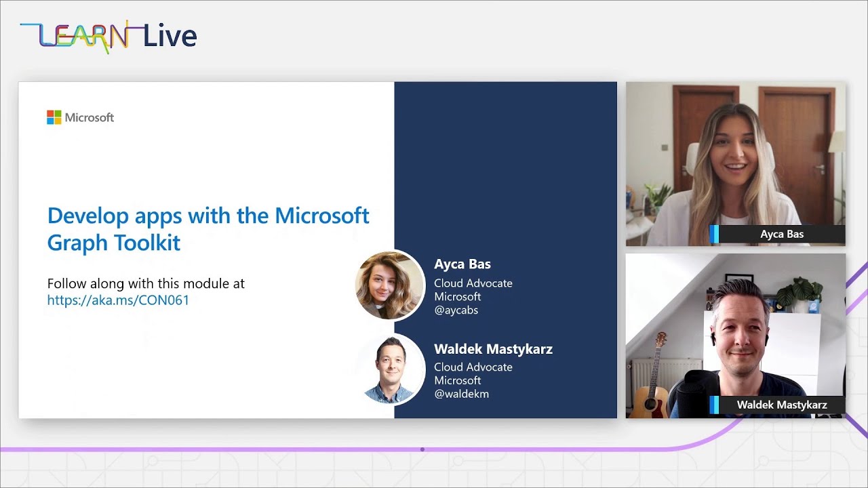Click Waldek Mastykarz circular profile photo on slide

pos(390,369)
